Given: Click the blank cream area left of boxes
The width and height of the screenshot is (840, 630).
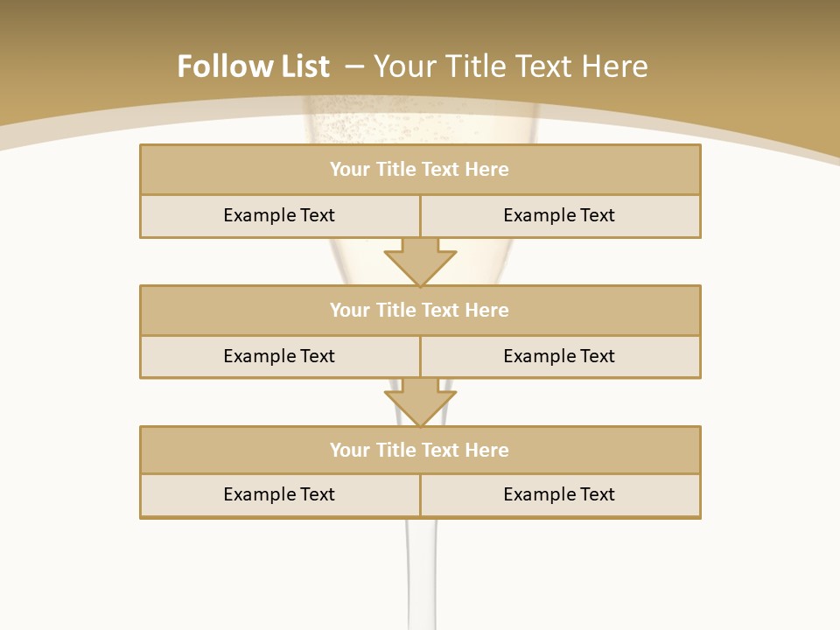Looking at the screenshot, I should 70,350.
